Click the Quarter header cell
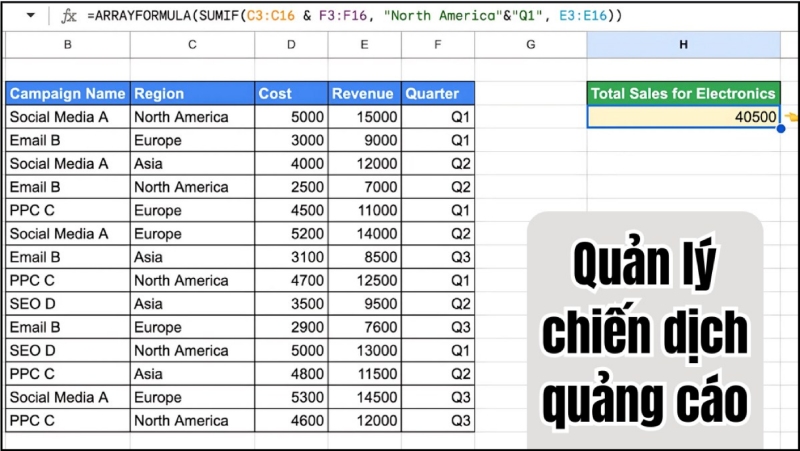This screenshot has height=451, width=800. click(x=438, y=93)
